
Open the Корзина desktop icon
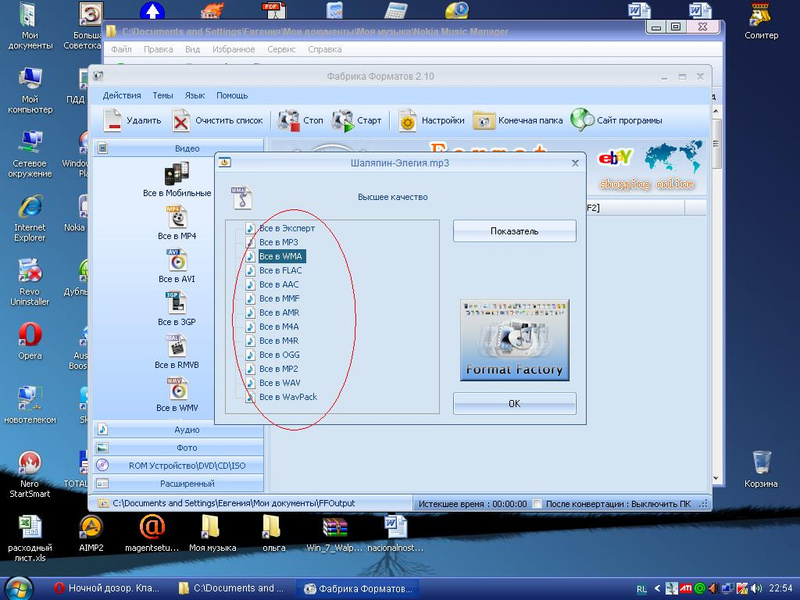coord(762,463)
